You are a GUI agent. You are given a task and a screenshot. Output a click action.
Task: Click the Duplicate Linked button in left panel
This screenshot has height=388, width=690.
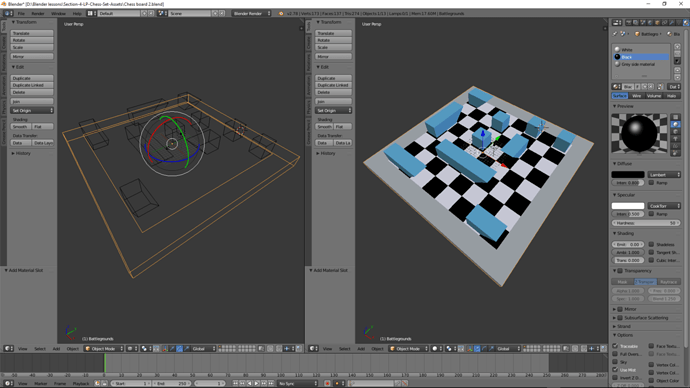click(x=32, y=85)
